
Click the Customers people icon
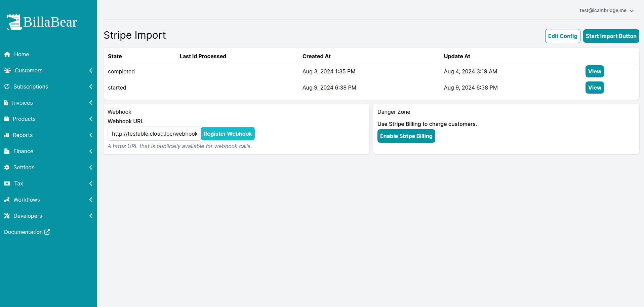(7, 70)
